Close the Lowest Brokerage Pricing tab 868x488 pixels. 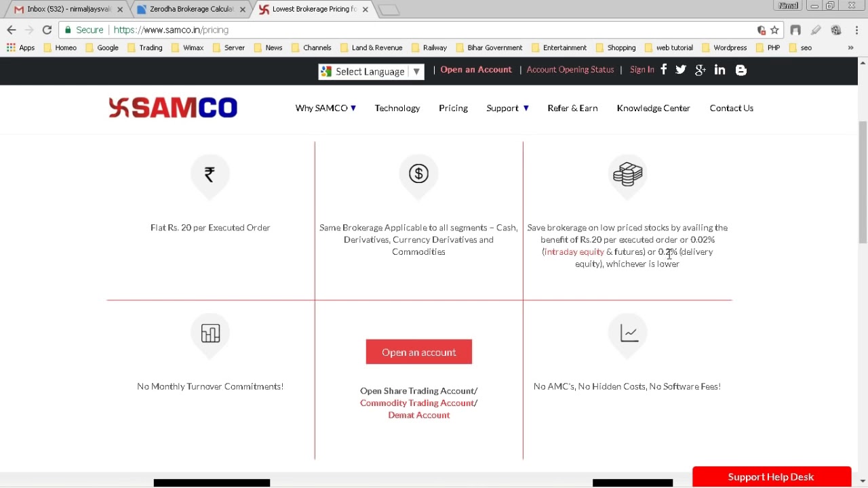pyautogui.click(x=366, y=9)
